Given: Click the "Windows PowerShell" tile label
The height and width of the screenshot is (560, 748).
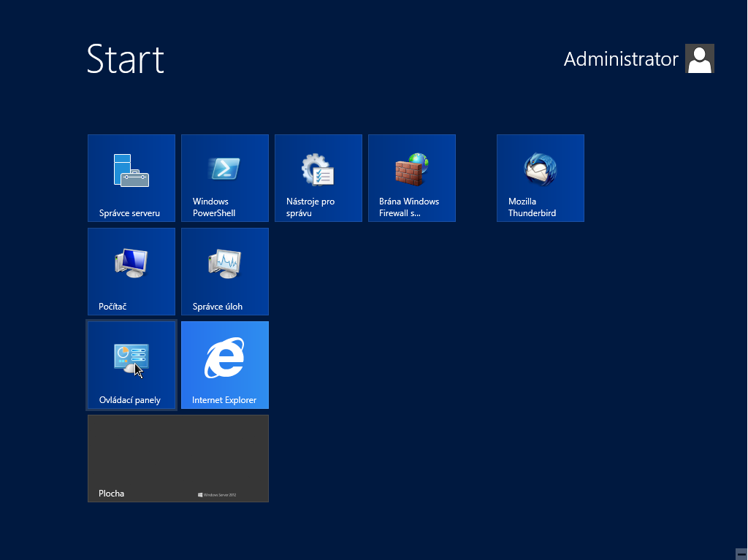Looking at the screenshot, I should point(214,207).
